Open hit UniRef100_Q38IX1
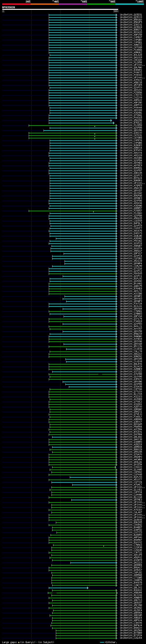Screen dimensions: 146x644 (131, 25)
